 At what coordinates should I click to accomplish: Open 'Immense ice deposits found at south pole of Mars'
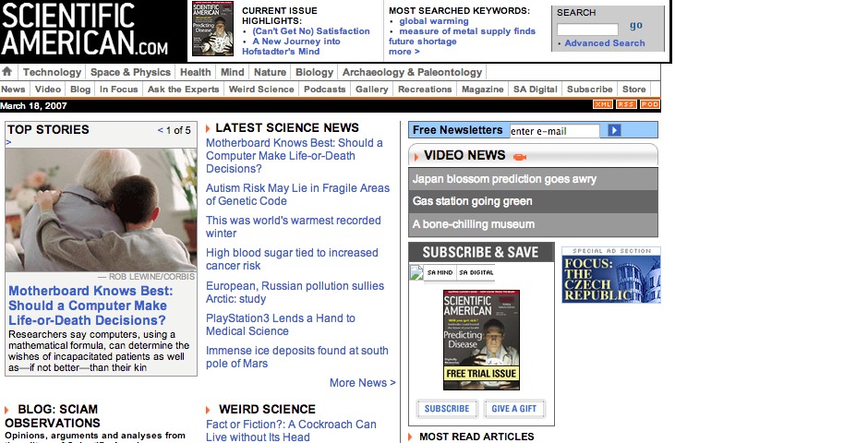(297, 357)
